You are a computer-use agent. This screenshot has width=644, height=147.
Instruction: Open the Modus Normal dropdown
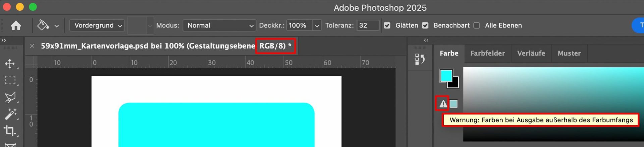click(x=219, y=25)
